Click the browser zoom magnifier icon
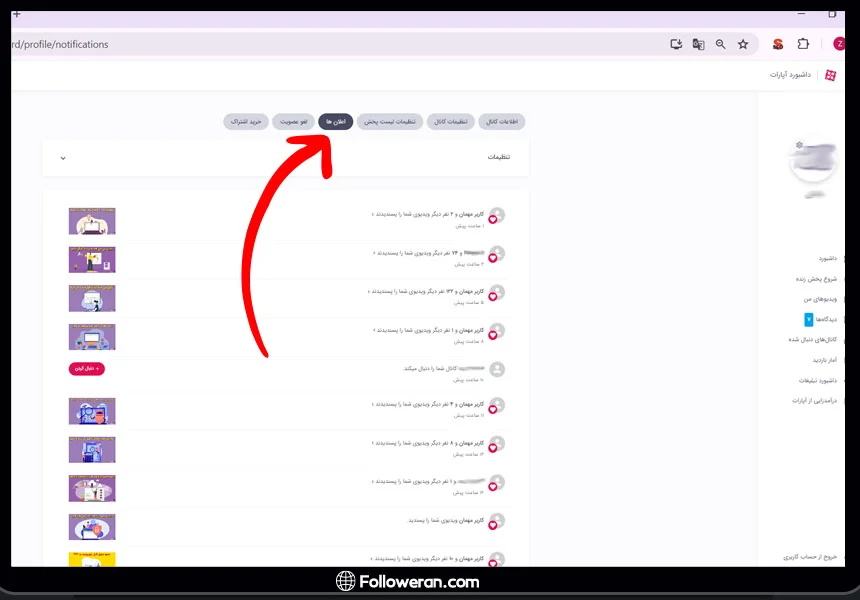This screenshot has height=600, width=860. coord(721,44)
